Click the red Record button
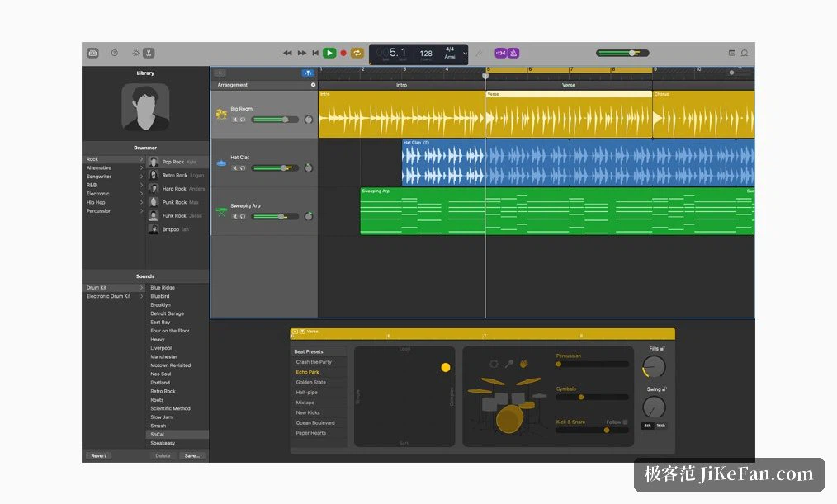The height and width of the screenshot is (504, 837). pyautogui.click(x=343, y=53)
